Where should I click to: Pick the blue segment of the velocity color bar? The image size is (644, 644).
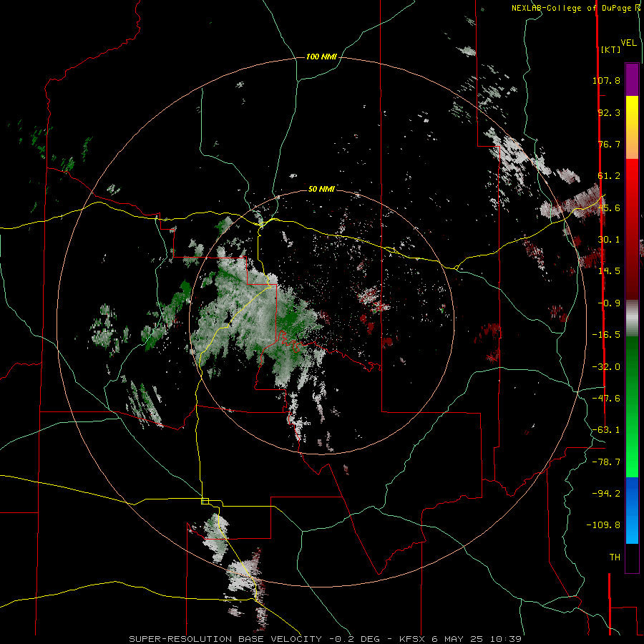[x=632, y=510]
